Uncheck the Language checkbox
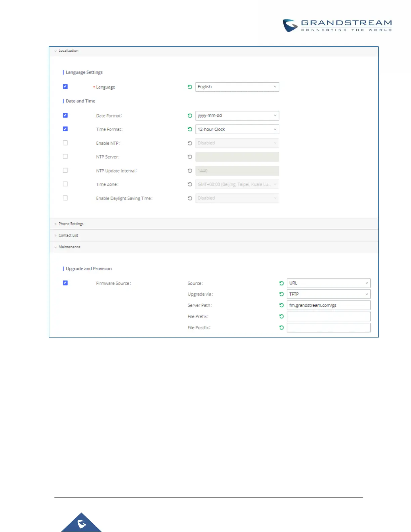411x532 pixels. coord(65,87)
